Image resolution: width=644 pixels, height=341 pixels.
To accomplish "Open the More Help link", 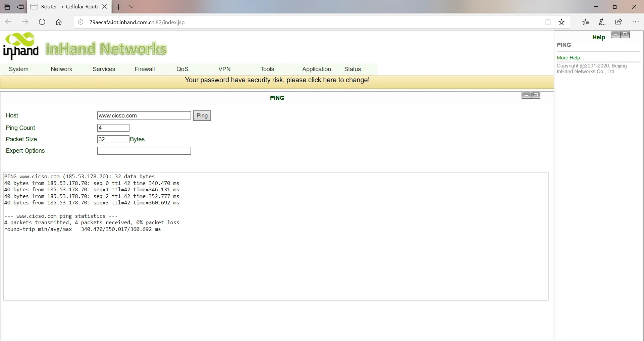I will pos(570,58).
